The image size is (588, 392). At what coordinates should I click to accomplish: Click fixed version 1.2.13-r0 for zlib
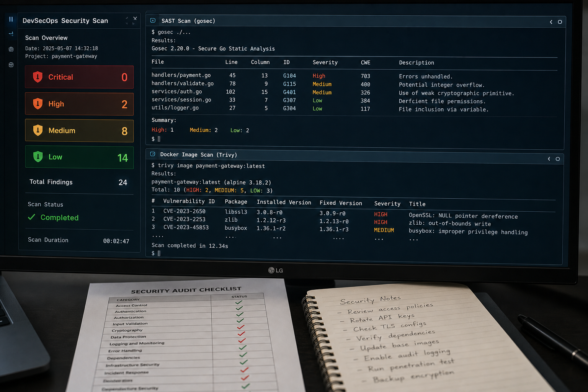coord(334,221)
